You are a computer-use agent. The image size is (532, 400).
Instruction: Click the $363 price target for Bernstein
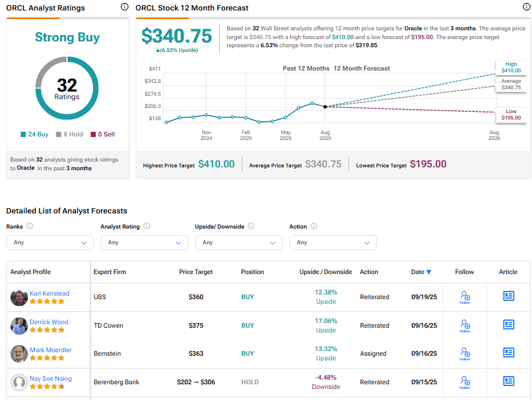196,353
